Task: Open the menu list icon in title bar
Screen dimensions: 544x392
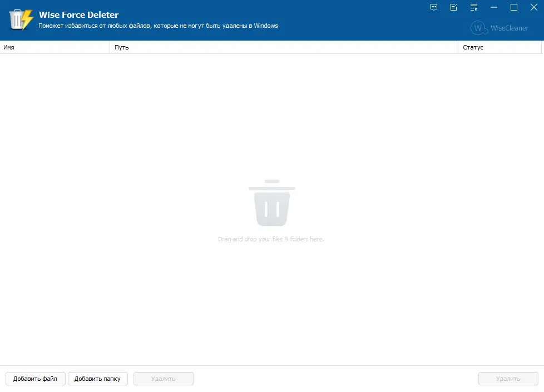Action: (474, 7)
